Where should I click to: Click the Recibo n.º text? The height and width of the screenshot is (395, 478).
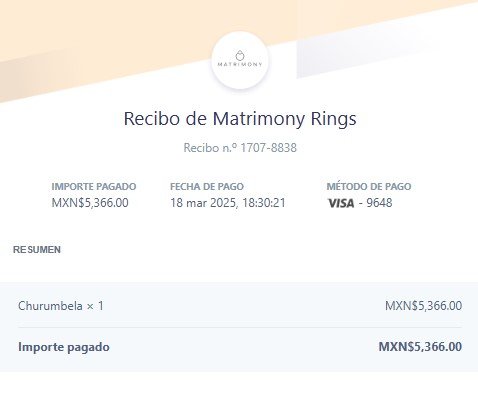[x=210, y=148]
